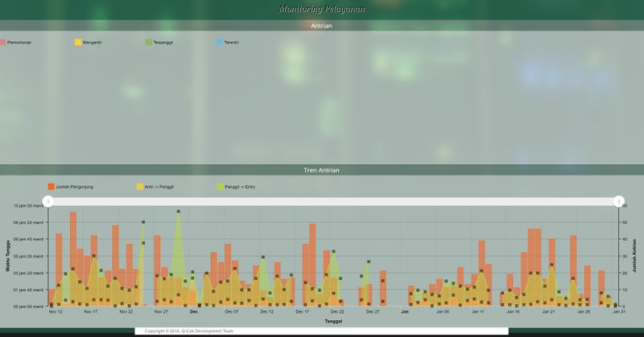This screenshot has width=644, height=337.
Task: Click the Jumlah Antrian right axis title
Action: 634,256
